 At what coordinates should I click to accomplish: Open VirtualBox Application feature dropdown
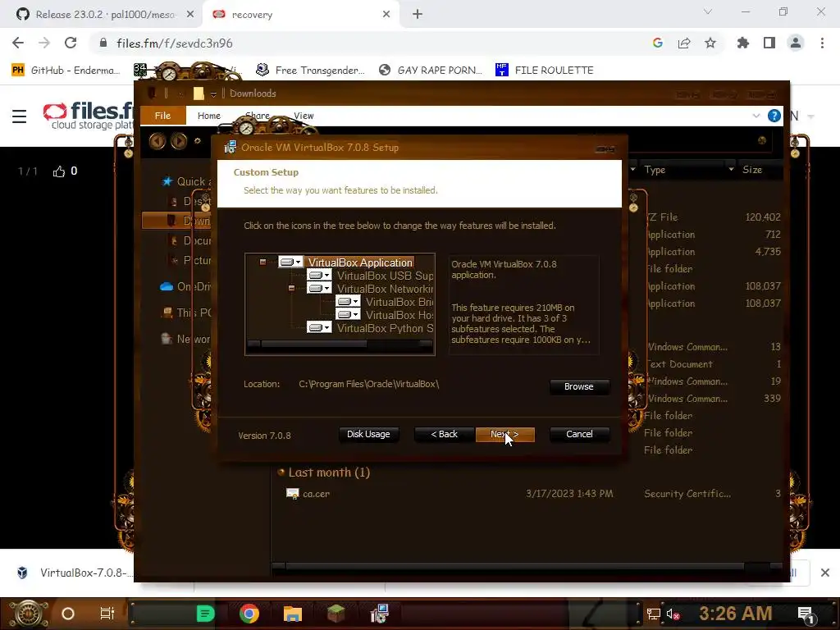(x=291, y=262)
